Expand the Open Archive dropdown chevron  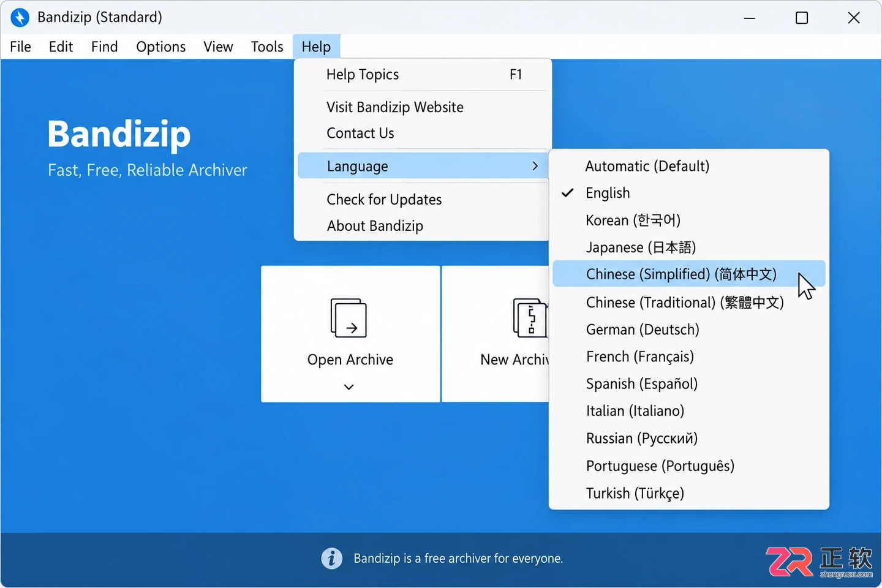click(x=349, y=387)
